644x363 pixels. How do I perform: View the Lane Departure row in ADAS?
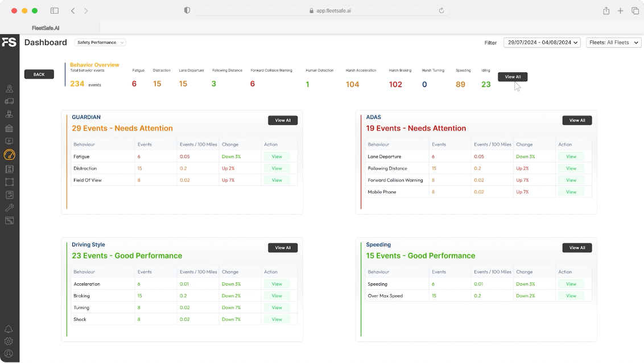pos(571,156)
